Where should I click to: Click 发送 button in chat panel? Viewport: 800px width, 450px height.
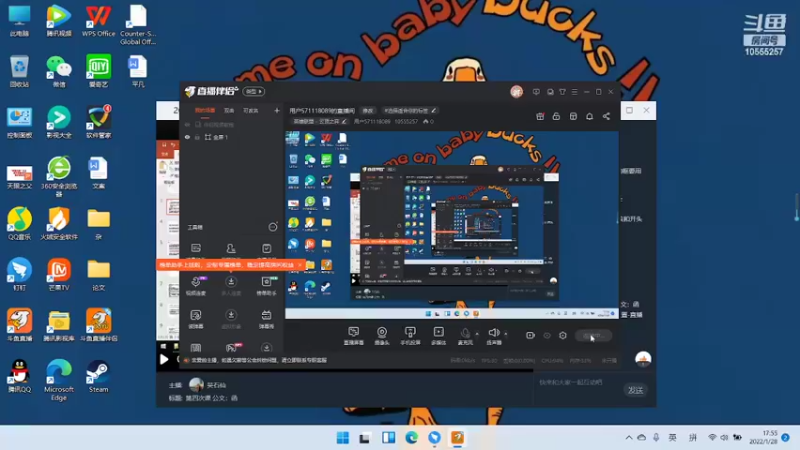pyautogui.click(x=635, y=390)
